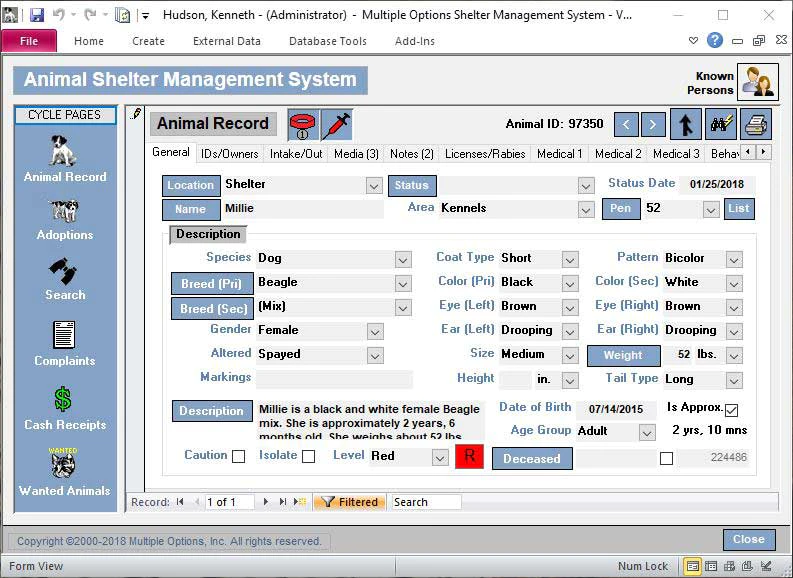Open Wanted Animals in sidebar

pyautogui.click(x=65, y=472)
